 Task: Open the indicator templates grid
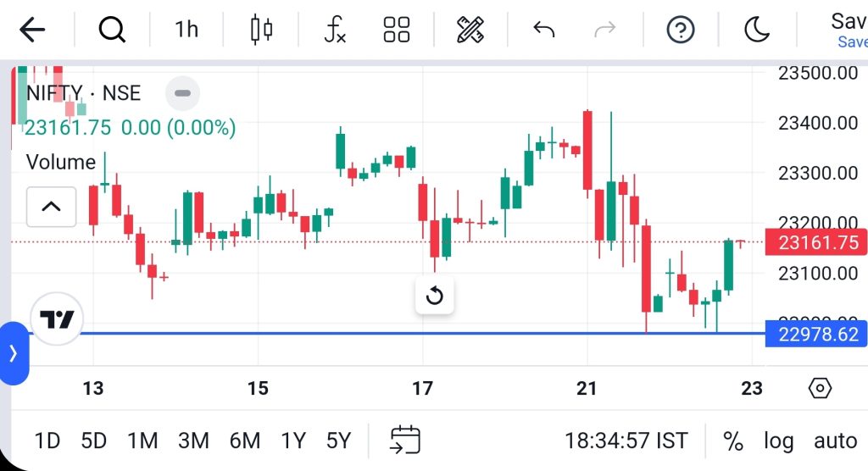(x=397, y=30)
